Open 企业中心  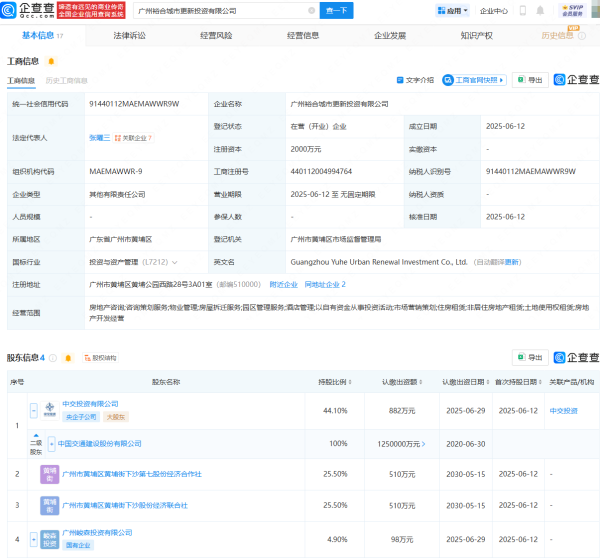(x=494, y=11)
